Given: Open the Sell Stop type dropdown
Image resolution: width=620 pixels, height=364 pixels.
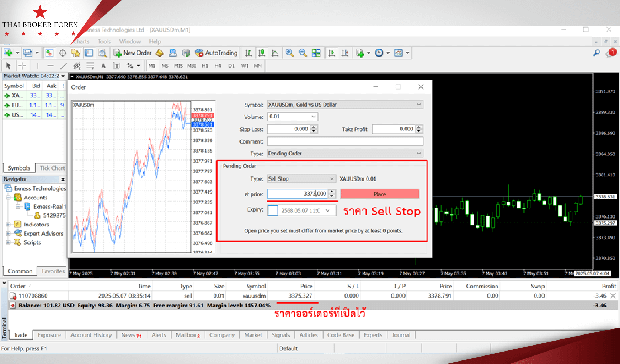Looking at the screenshot, I should pos(331,178).
